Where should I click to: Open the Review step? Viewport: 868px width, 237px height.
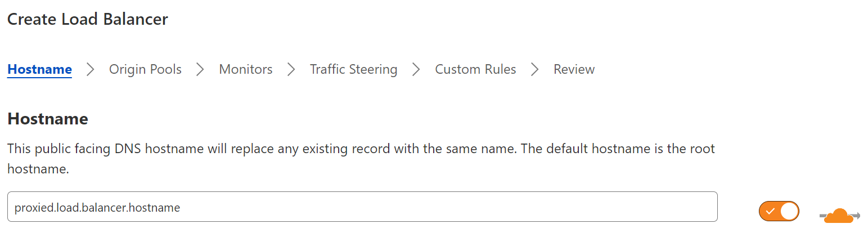pos(574,69)
